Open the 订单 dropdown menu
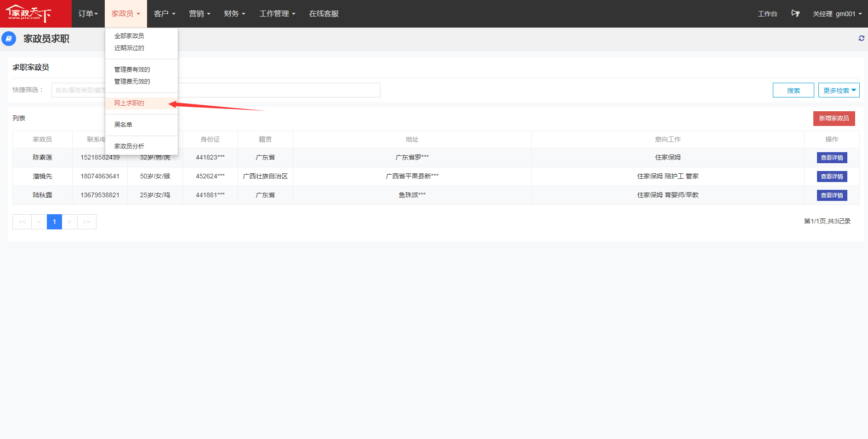The width and height of the screenshot is (868, 439). pyautogui.click(x=88, y=14)
